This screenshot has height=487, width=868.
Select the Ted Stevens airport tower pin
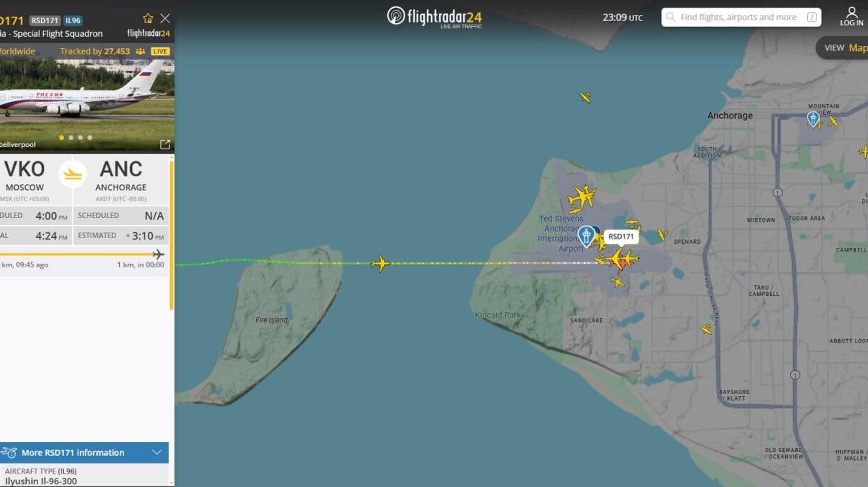pos(586,236)
